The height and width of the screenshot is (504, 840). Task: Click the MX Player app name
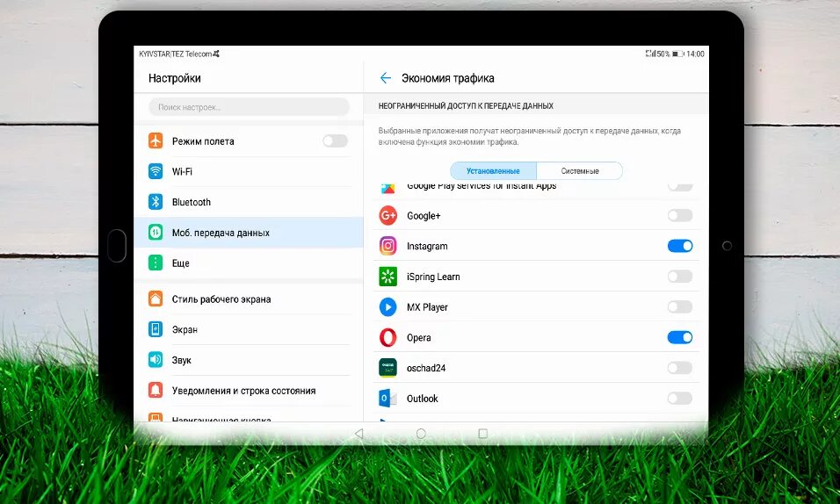(427, 307)
